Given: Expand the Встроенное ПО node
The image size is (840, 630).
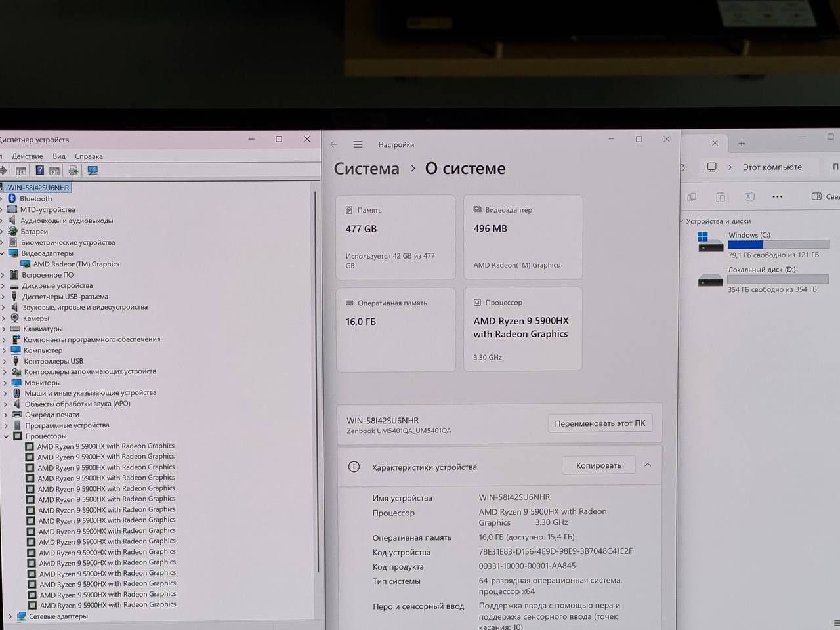Looking at the screenshot, I should [3, 275].
